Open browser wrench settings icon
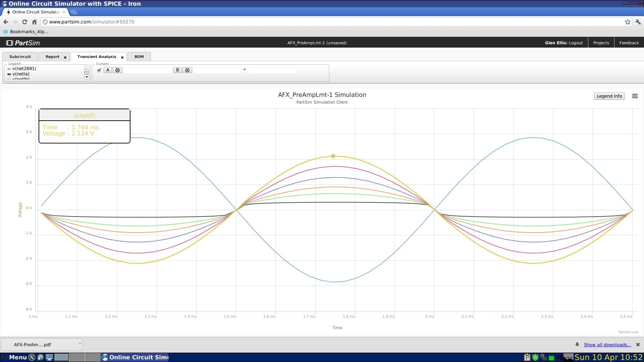The image size is (644, 362). coord(638,22)
